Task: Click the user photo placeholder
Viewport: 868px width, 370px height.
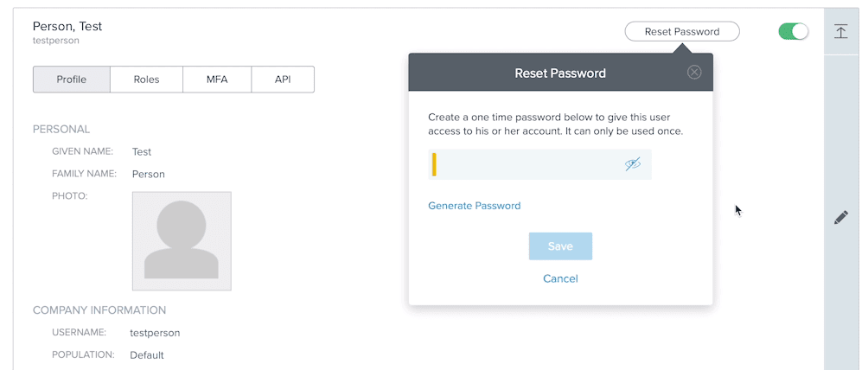Action: click(182, 240)
